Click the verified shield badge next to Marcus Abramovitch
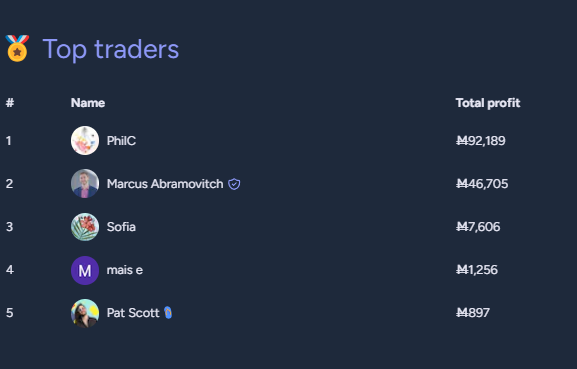 pos(234,184)
